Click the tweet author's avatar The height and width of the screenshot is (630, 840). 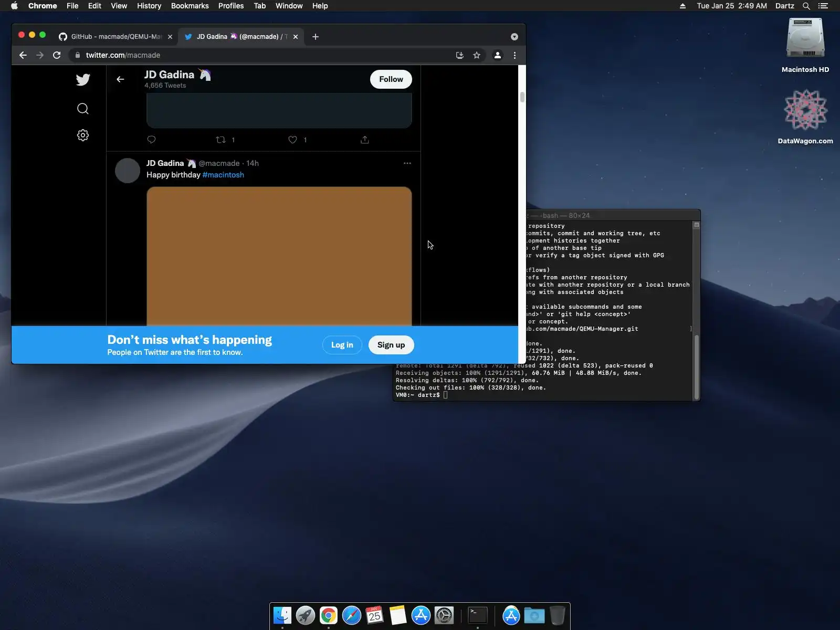click(x=128, y=171)
